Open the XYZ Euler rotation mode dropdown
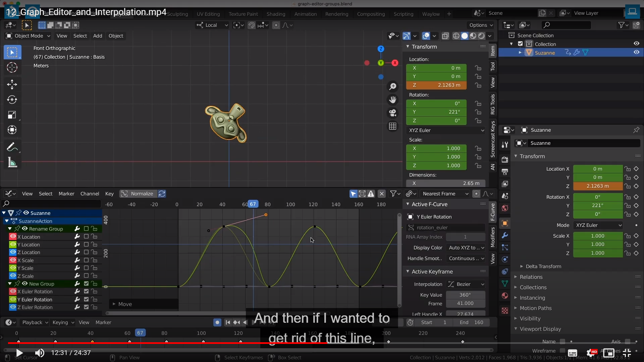This screenshot has width=644, height=362. click(445, 130)
